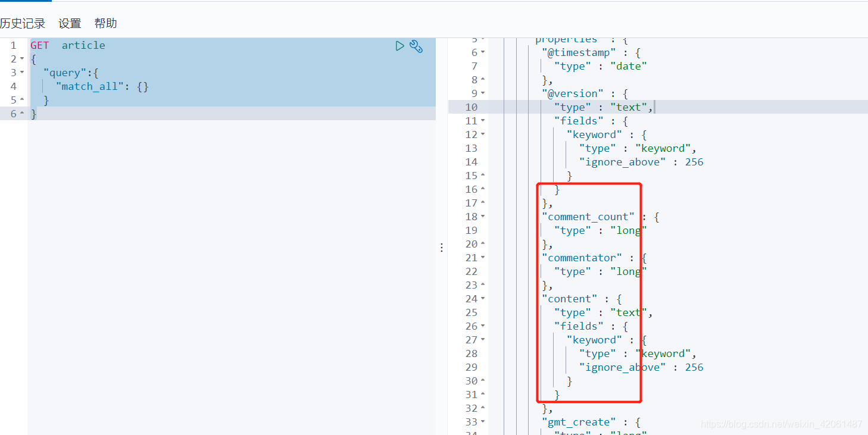Click ignore_above value 256 on line 14
The image size is (868, 435).
click(x=694, y=162)
